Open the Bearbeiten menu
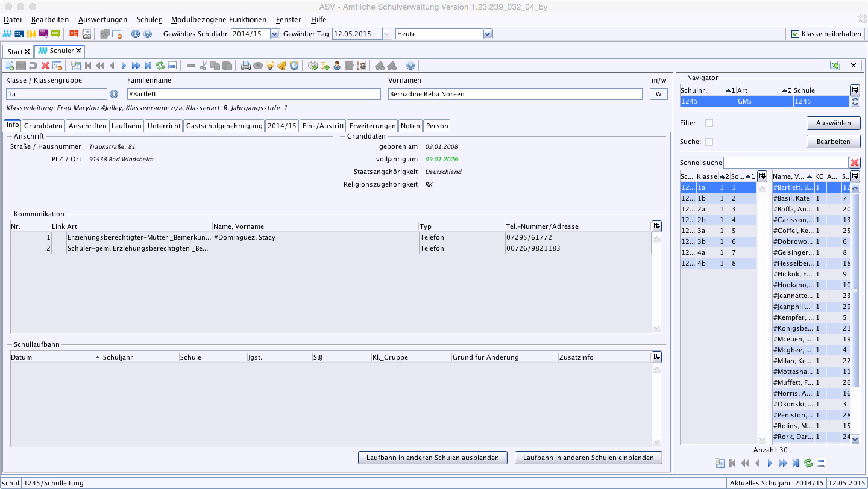 point(50,19)
